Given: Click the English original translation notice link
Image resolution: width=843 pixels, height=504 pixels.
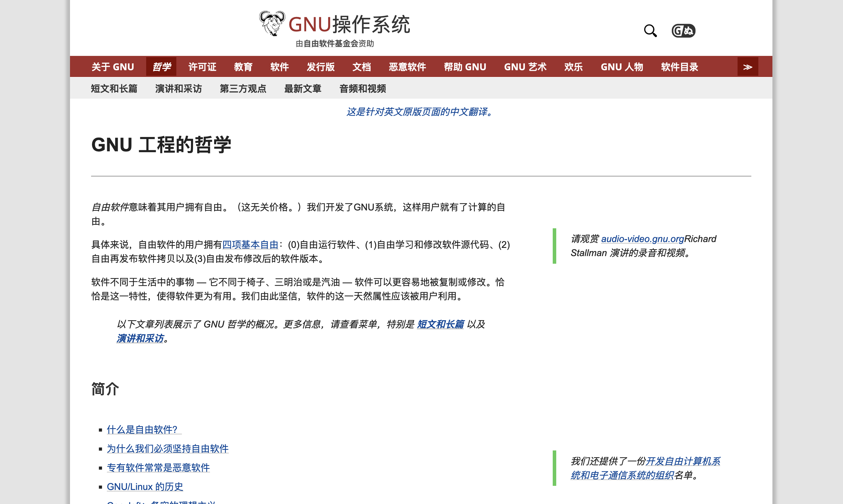Looking at the screenshot, I should tap(419, 112).
